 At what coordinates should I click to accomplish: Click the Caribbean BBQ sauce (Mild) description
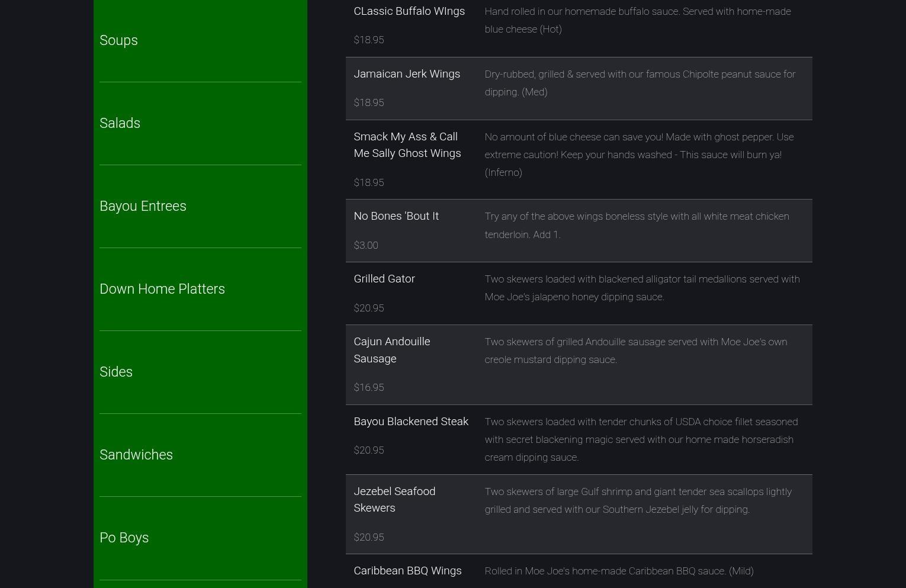point(619,571)
